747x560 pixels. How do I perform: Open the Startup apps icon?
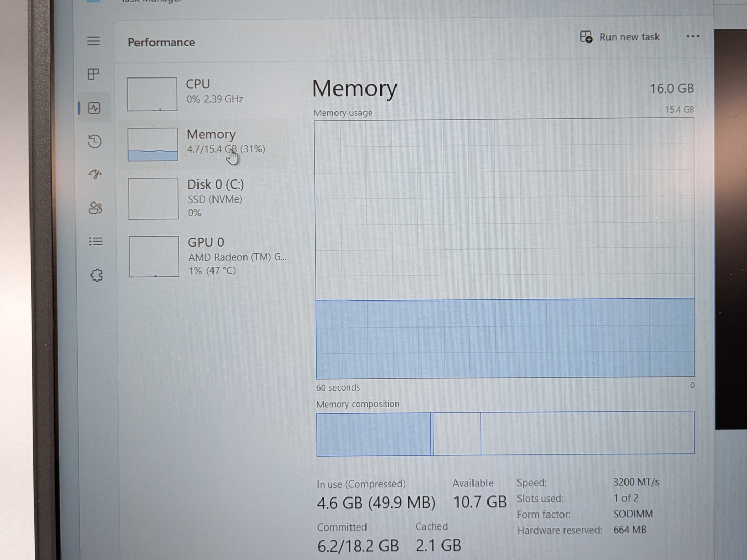coord(95,175)
